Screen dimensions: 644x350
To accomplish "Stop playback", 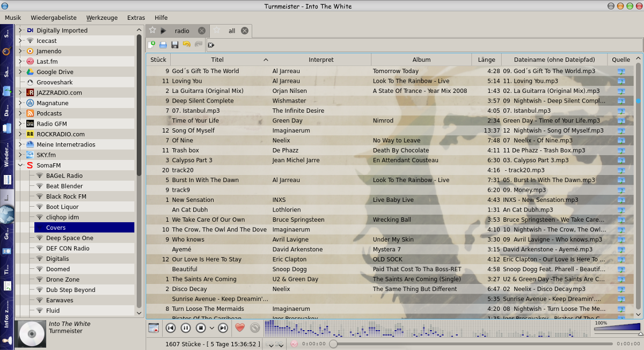I will click(x=201, y=328).
